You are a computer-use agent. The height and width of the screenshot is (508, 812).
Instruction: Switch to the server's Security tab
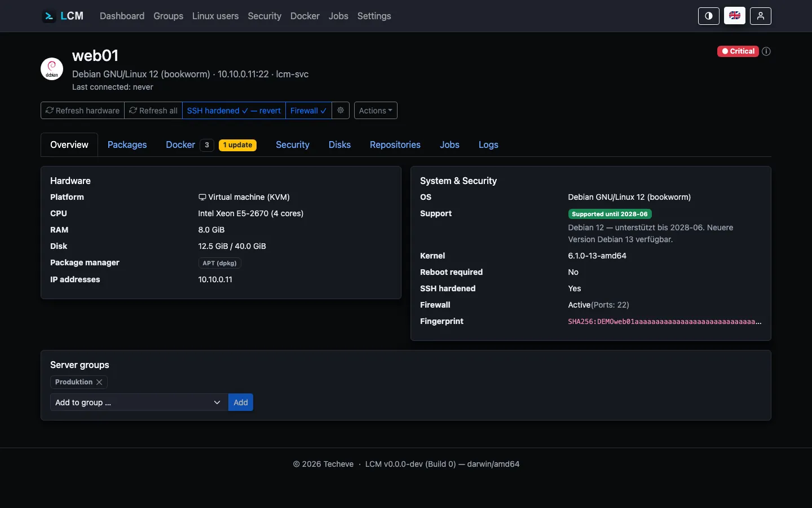[293, 144]
